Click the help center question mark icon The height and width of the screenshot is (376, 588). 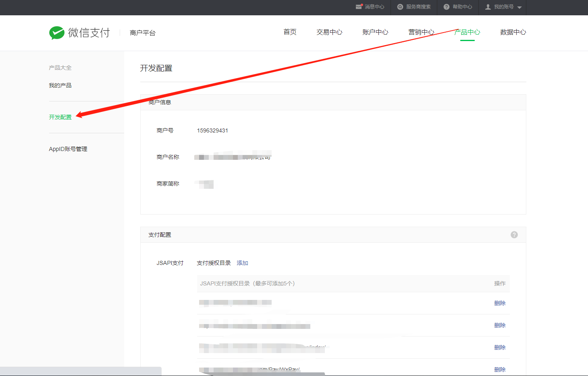coord(447,7)
